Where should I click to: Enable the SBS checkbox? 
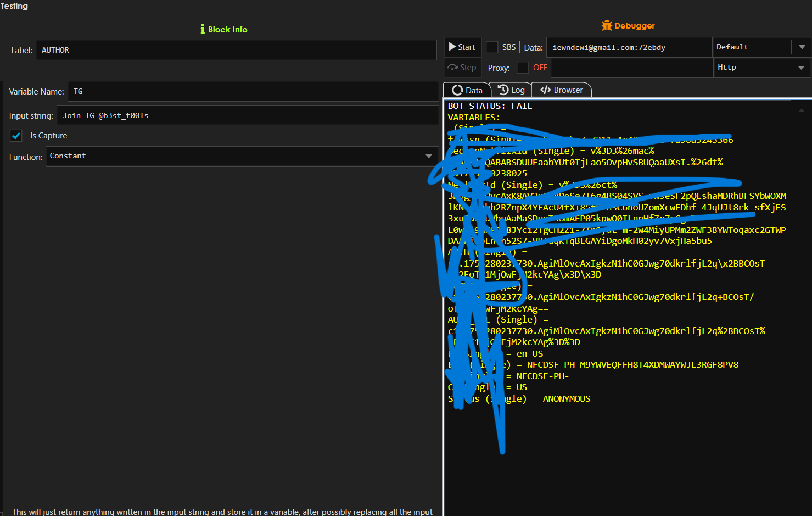[x=492, y=47]
